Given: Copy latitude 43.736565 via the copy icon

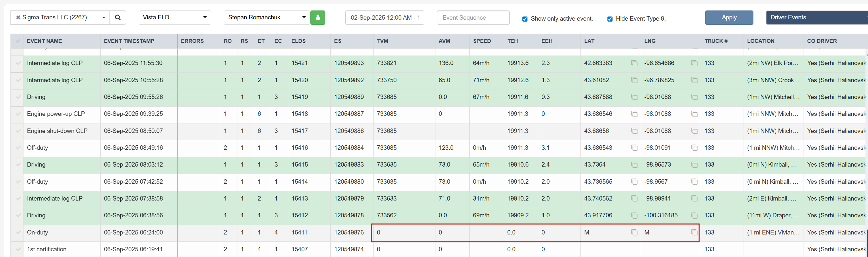Looking at the screenshot, I should (634, 181).
